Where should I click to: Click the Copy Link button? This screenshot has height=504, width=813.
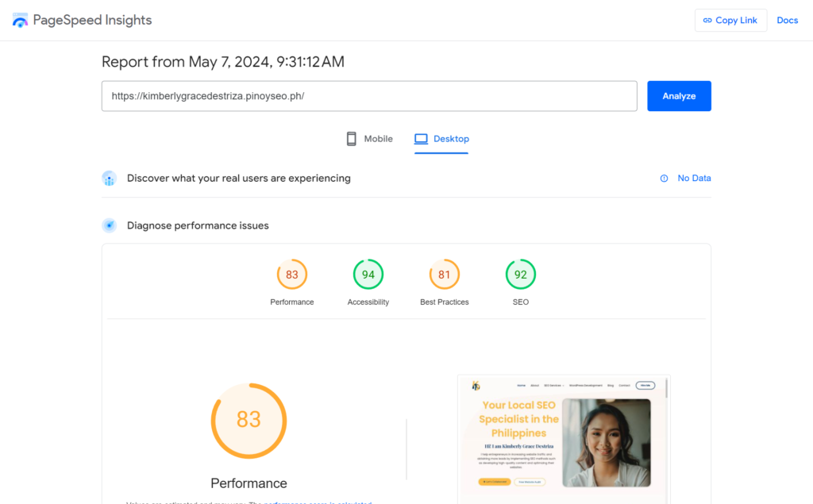click(x=730, y=20)
